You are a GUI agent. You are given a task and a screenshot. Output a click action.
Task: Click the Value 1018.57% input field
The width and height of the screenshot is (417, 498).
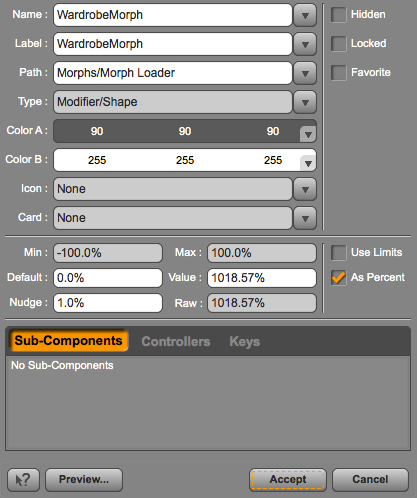(x=262, y=278)
